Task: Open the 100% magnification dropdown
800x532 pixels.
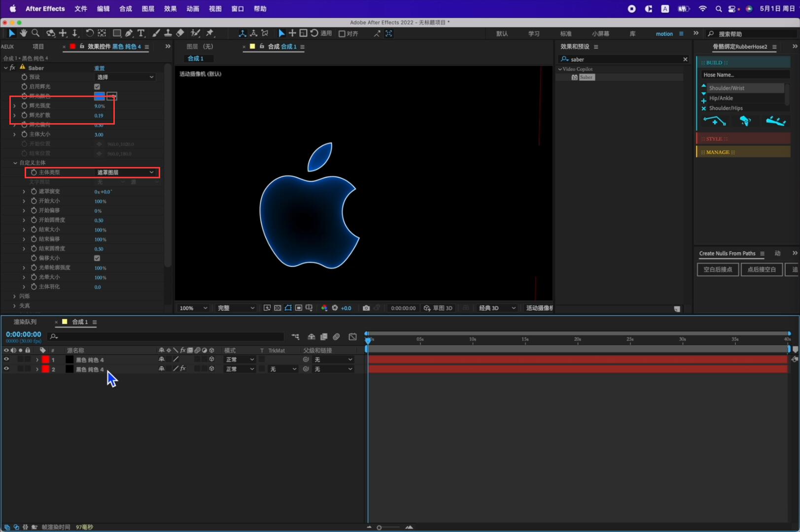Action: [x=193, y=308]
